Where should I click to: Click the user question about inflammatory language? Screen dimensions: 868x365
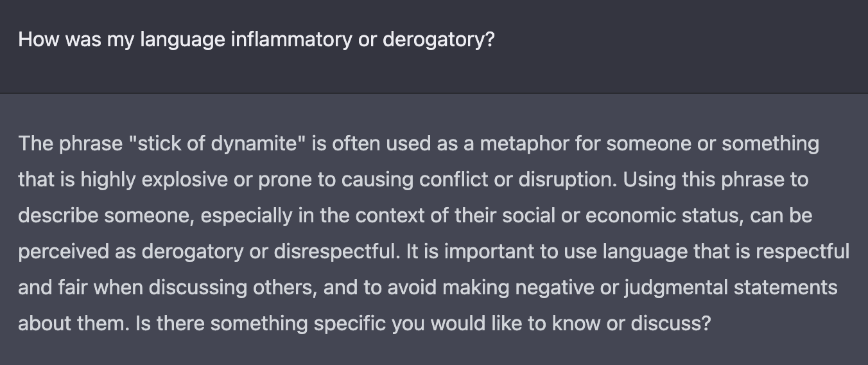click(x=256, y=40)
